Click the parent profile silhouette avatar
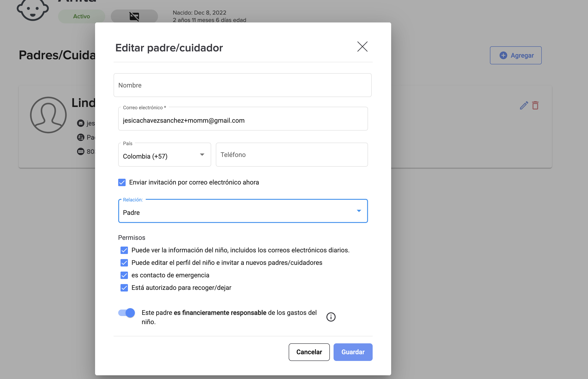This screenshot has width=588, height=379. pyautogui.click(x=48, y=115)
